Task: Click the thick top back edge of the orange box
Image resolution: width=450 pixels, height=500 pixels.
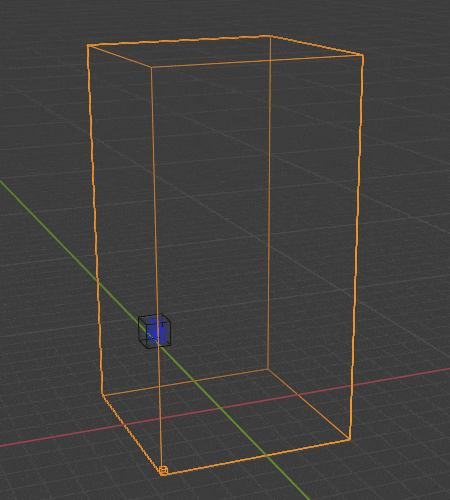Action: [x=179, y=40]
